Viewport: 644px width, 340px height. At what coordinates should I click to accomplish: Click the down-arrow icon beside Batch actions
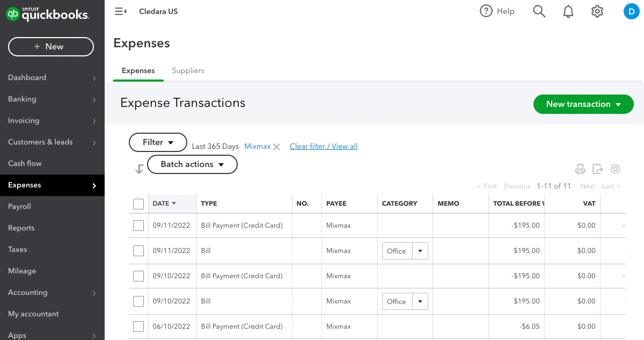tap(139, 169)
